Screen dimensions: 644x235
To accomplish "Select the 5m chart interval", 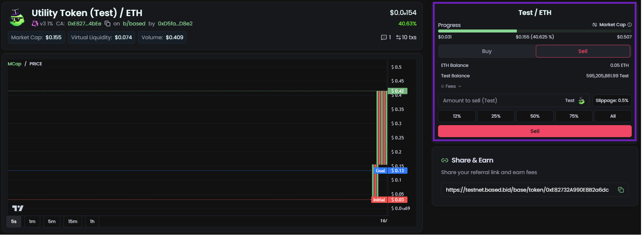I will point(52,222).
